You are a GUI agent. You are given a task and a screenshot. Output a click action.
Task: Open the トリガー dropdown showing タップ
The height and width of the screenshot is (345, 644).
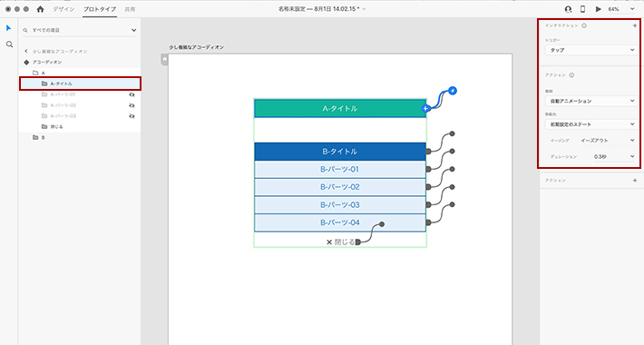tap(591, 50)
